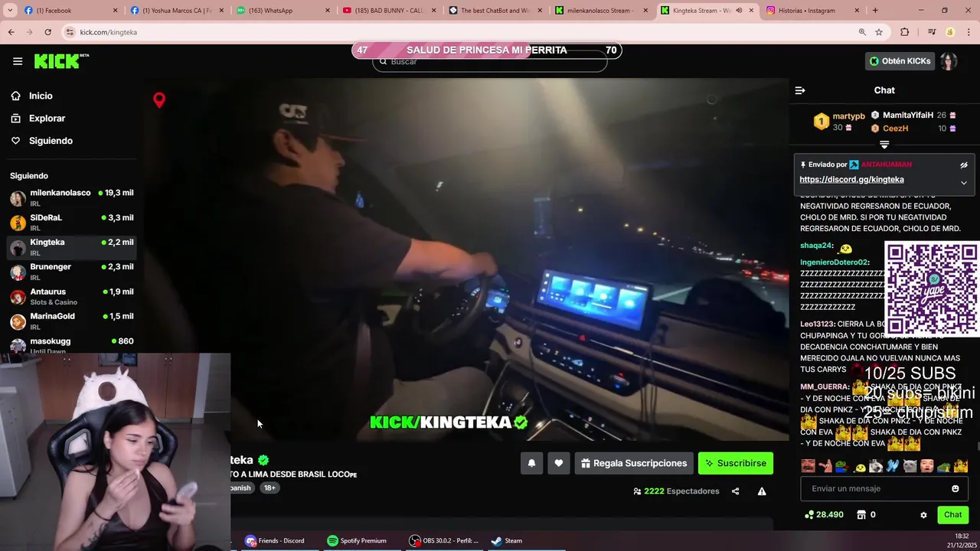Screen dimensions: 980x551
Task: Open milenkanolasco followed channel
Action: pyautogui.click(x=71, y=197)
